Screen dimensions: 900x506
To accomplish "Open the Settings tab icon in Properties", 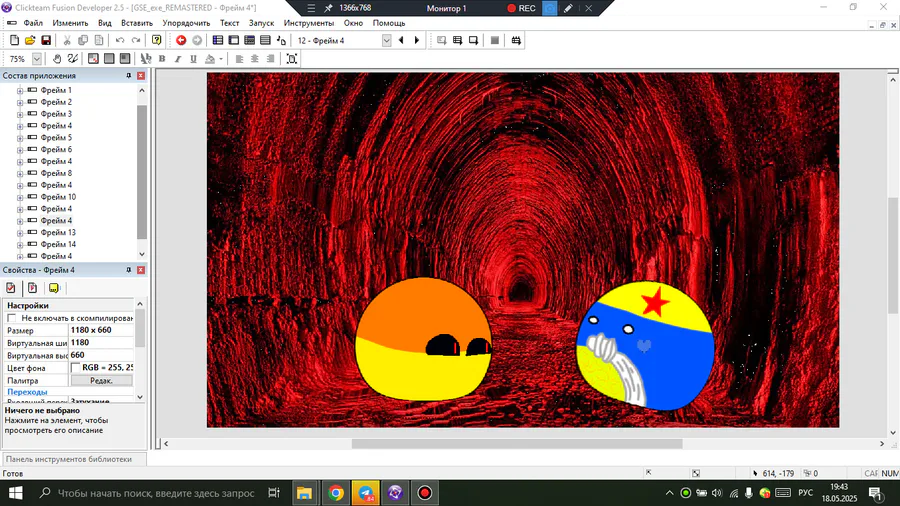I will [11, 288].
